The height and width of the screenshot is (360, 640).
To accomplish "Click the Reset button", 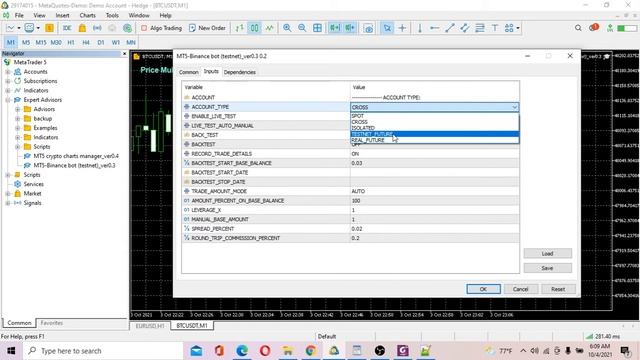I will (558, 289).
